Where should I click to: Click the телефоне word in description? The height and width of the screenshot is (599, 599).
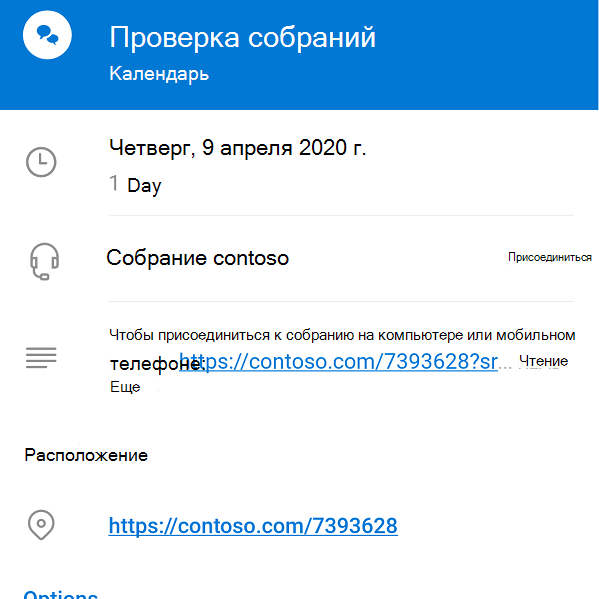157,364
